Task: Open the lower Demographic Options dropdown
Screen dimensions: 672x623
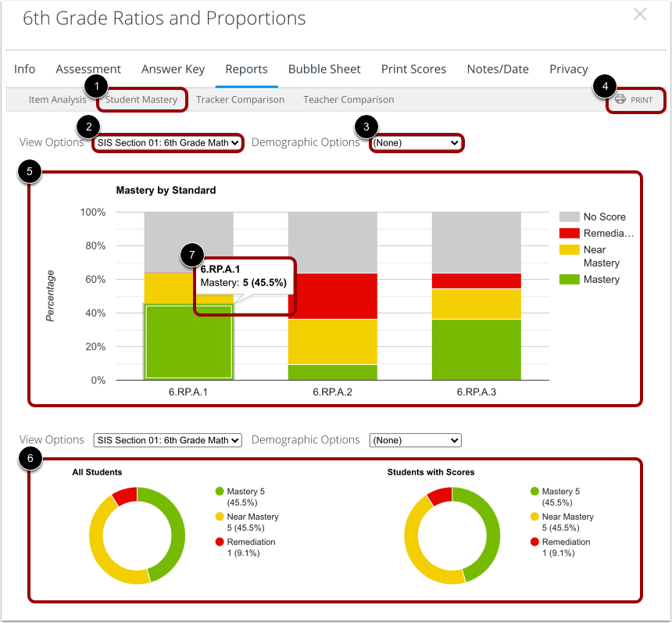Action: coord(415,440)
